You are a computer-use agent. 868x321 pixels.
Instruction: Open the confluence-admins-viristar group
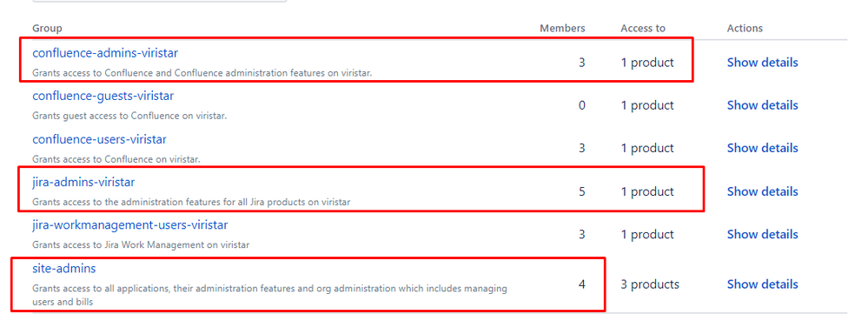(x=105, y=53)
